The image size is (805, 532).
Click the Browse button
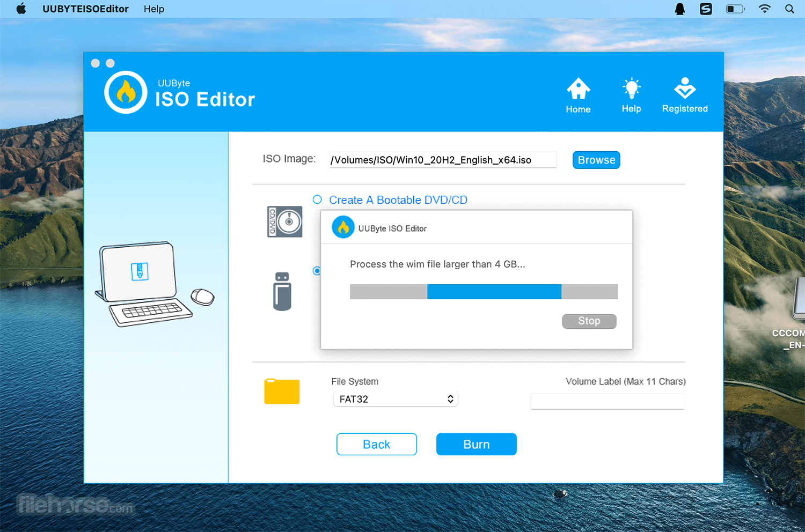(596, 160)
